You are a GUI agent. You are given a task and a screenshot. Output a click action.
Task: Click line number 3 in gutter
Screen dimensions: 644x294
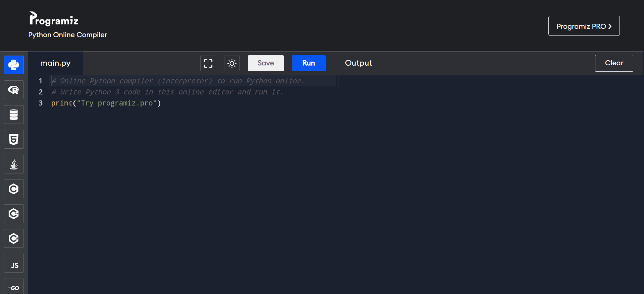point(41,103)
